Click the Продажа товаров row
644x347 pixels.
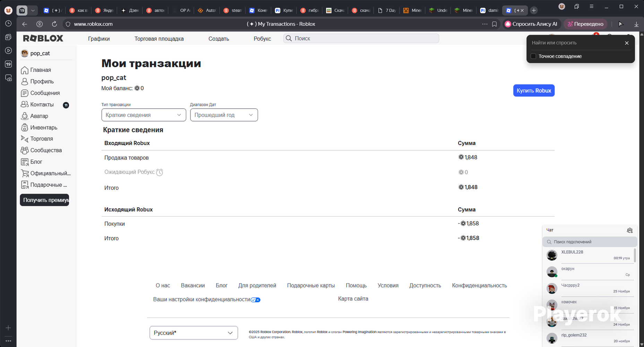[x=328, y=158]
